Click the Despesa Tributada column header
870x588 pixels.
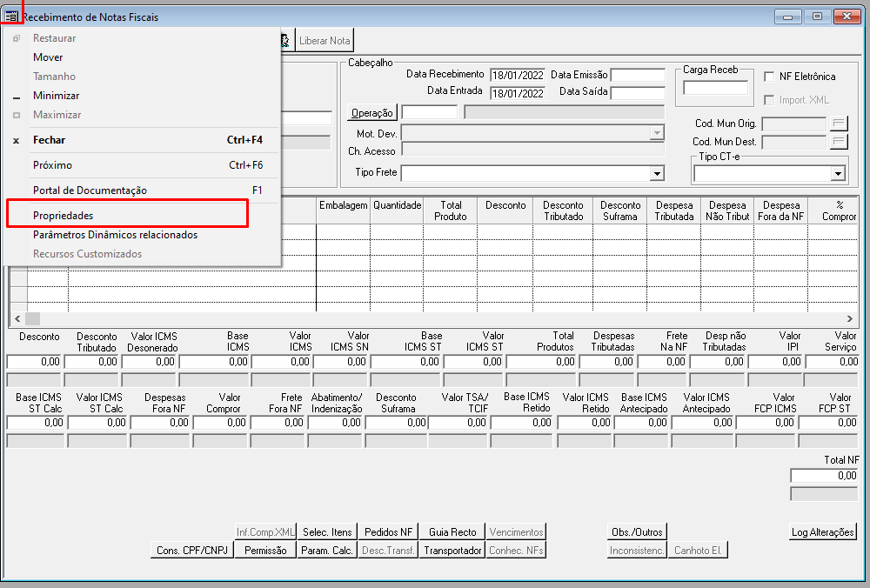coord(674,210)
